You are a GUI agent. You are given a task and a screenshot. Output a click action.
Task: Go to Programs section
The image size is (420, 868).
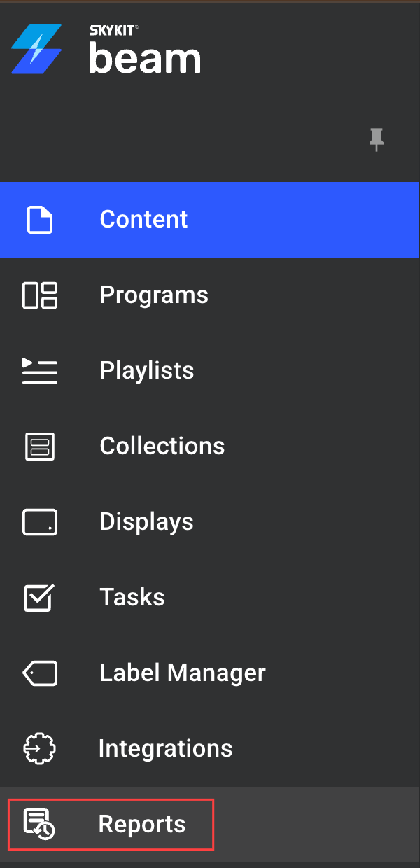210,295
